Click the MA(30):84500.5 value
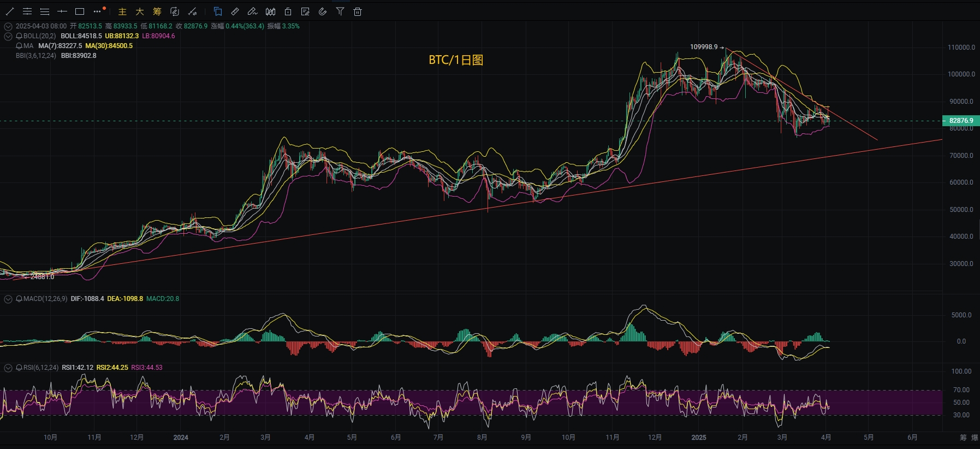 [x=109, y=46]
